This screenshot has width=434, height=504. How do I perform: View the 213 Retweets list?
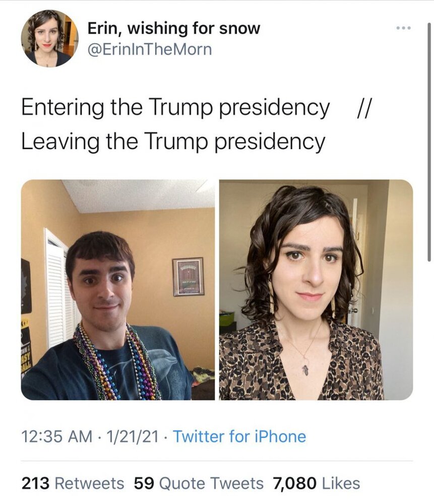point(73,483)
